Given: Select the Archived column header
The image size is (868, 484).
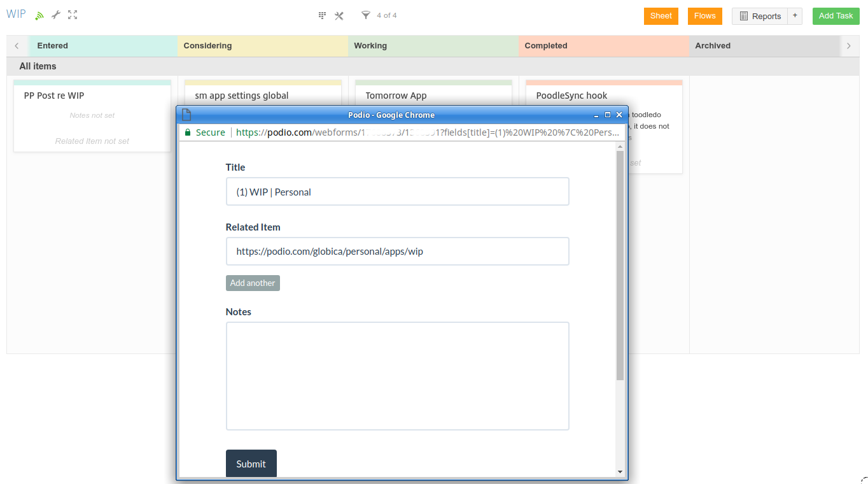Looking at the screenshot, I should point(764,46).
